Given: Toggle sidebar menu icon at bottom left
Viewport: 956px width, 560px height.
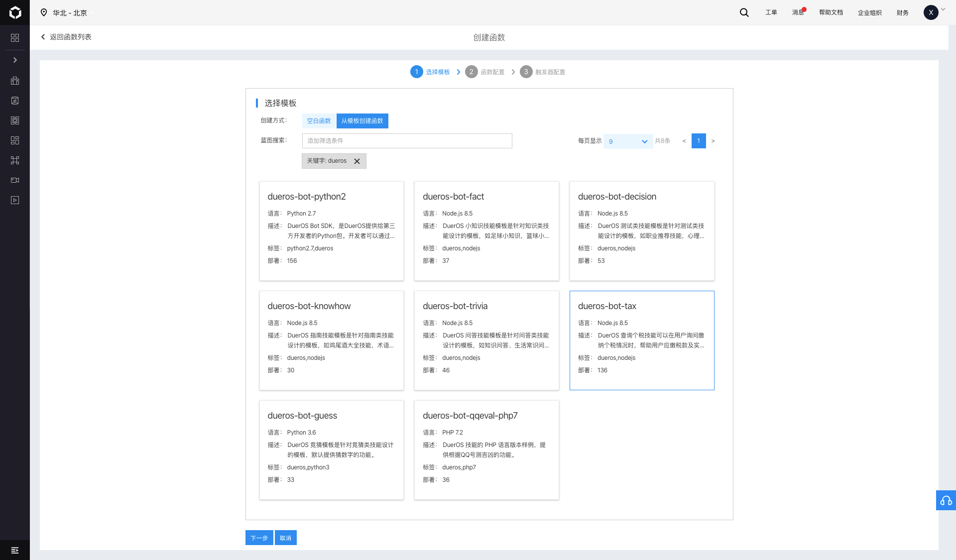Looking at the screenshot, I should coord(15,550).
